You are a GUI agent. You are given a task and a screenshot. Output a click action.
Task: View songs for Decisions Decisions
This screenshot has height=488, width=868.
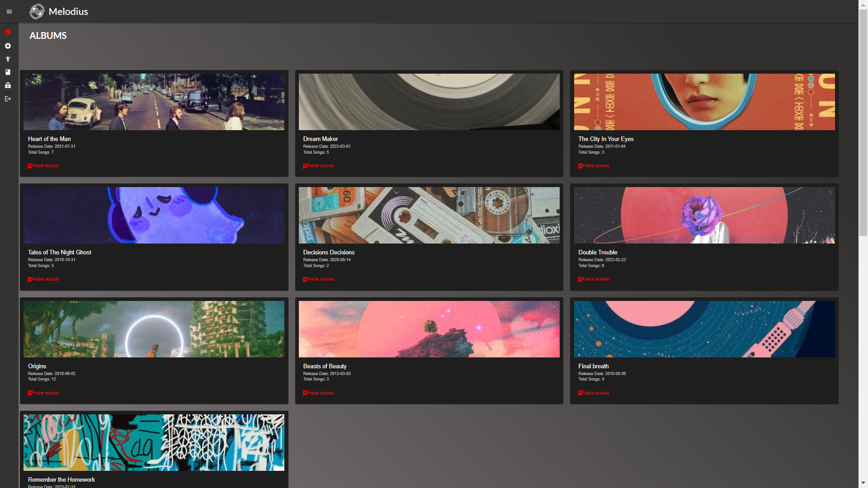pyautogui.click(x=318, y=279)
